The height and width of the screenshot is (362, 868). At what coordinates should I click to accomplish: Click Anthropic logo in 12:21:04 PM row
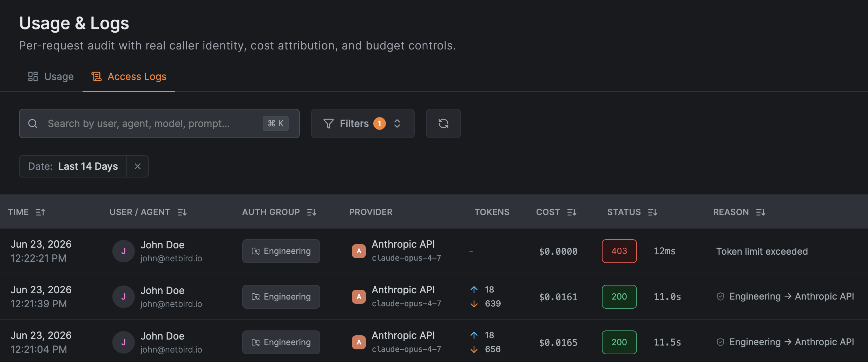359,342
